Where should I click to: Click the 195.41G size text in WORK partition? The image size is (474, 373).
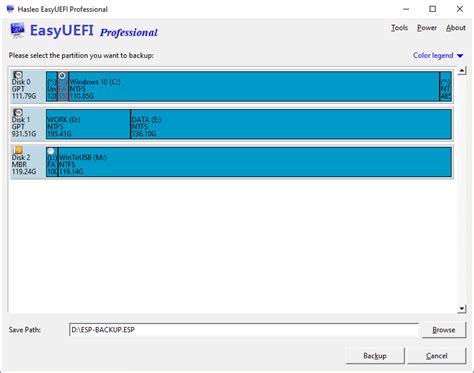[x=59, y=134]
